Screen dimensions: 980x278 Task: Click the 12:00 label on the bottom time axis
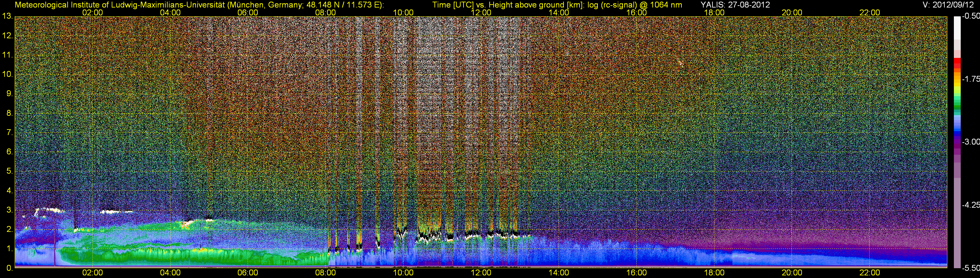point(481,273)
